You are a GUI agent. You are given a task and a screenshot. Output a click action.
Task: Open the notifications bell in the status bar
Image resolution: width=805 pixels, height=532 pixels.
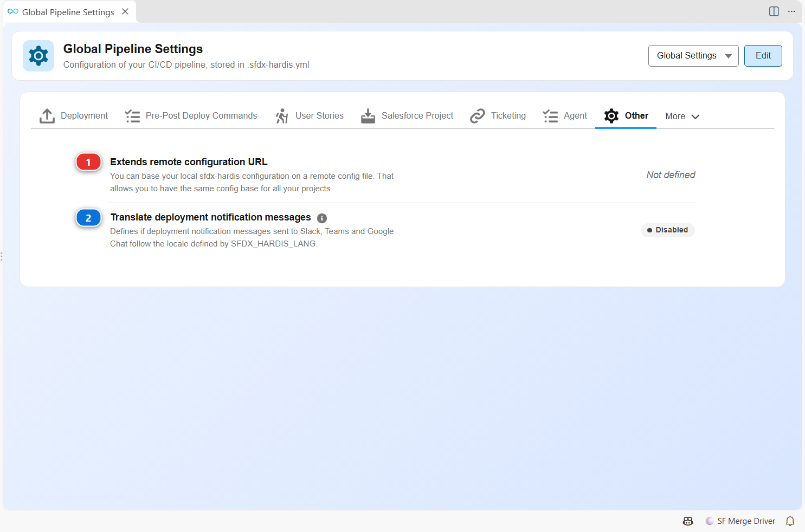790,521
